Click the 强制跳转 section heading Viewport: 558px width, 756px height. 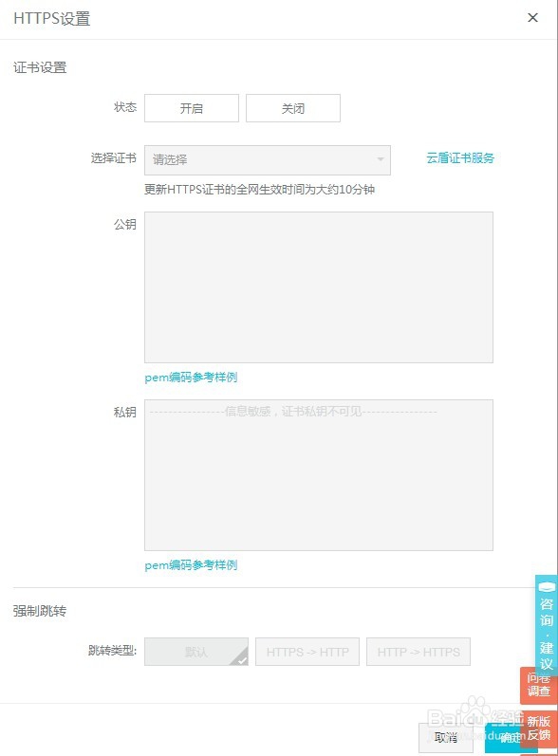pos(40,611)
